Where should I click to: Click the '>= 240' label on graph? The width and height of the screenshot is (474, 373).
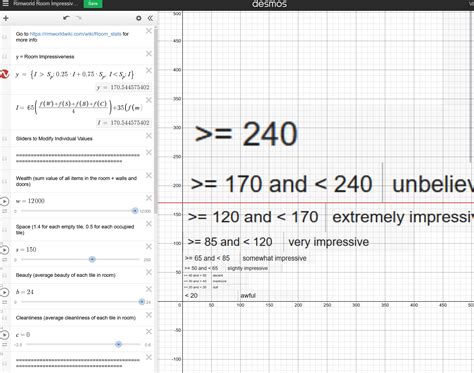[246, 134]
